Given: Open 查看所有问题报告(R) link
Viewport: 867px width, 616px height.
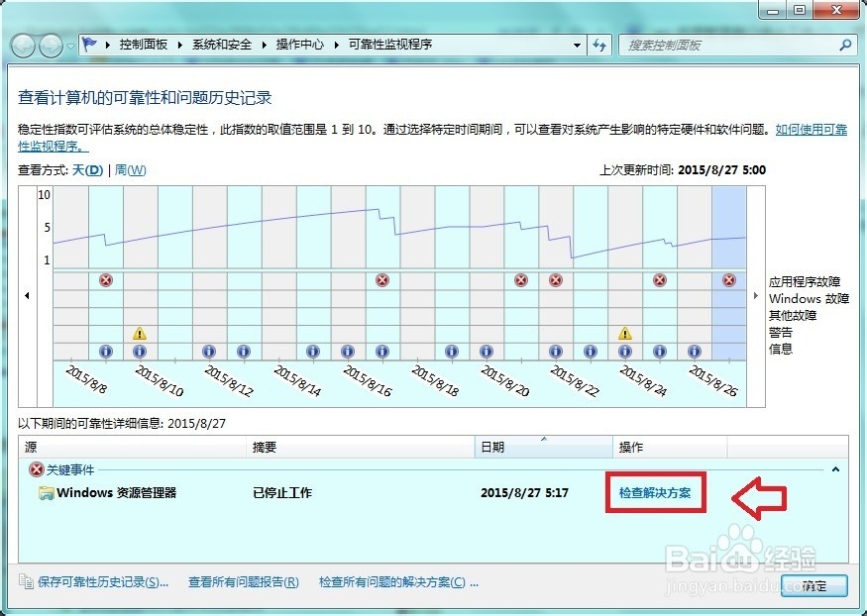Looking at the screenshot, I should 244,581.
